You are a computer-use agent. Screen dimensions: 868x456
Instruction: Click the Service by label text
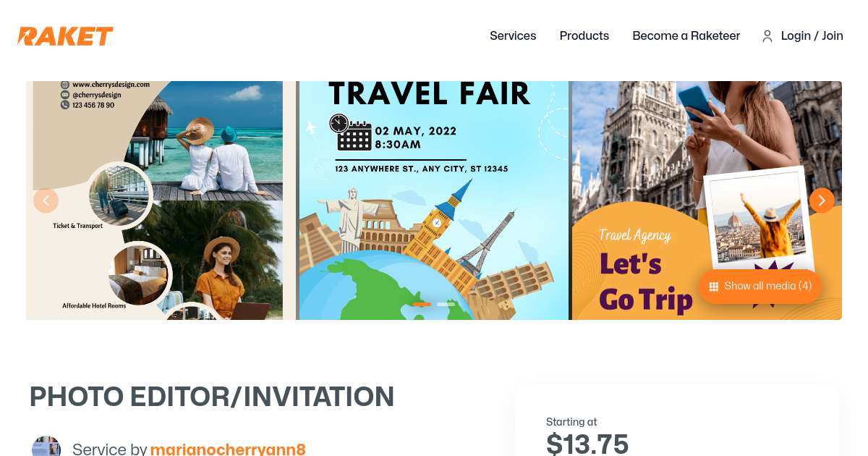(x=109, y=449)
